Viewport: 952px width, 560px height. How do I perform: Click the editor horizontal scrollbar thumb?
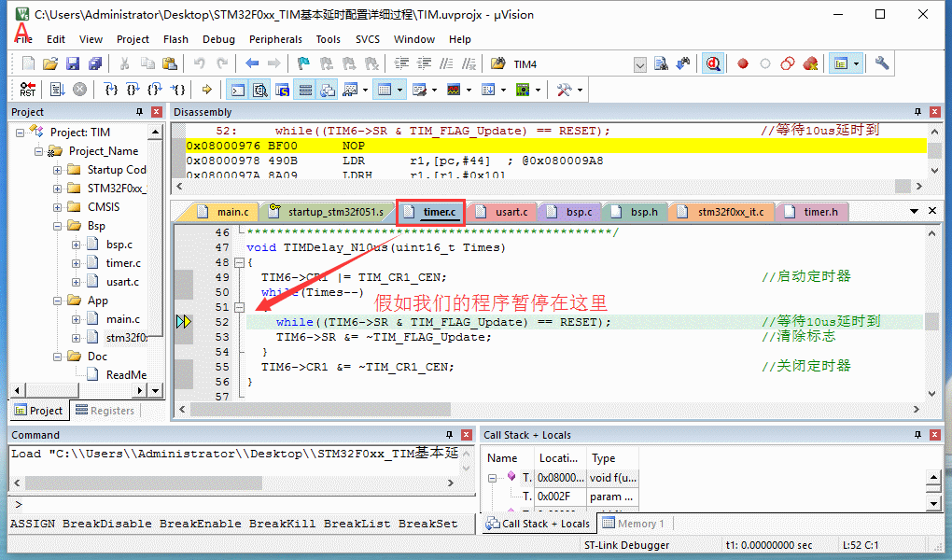pyautogui.click(x=320, y=410)
